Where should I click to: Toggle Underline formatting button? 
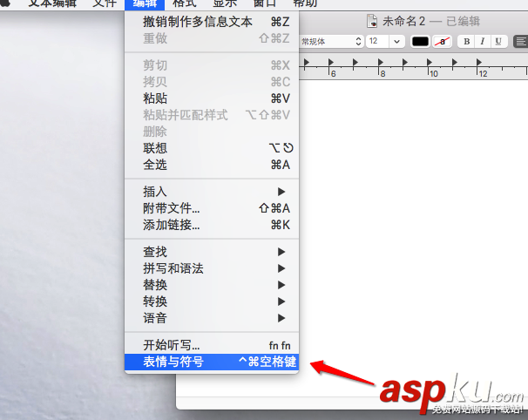(x=498, y=42)
